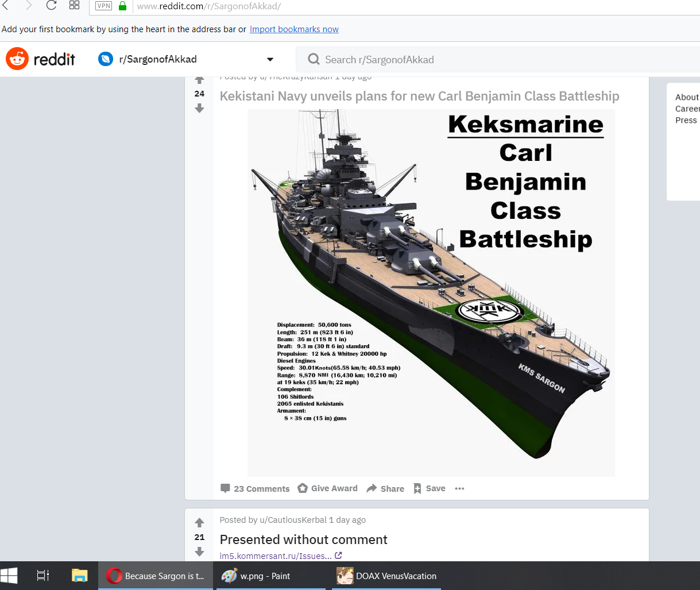Open the im5.kommersant.ru external link

click(281, 556)
